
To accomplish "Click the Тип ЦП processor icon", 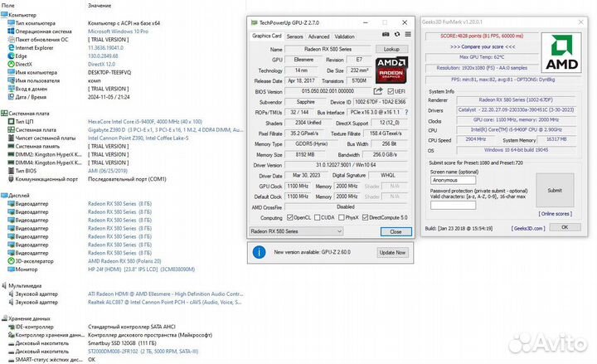I will click(x=11, y=121).
